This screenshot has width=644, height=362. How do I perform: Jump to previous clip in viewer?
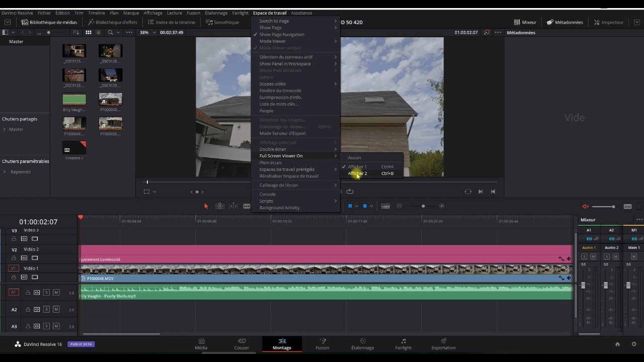(493, 192)
